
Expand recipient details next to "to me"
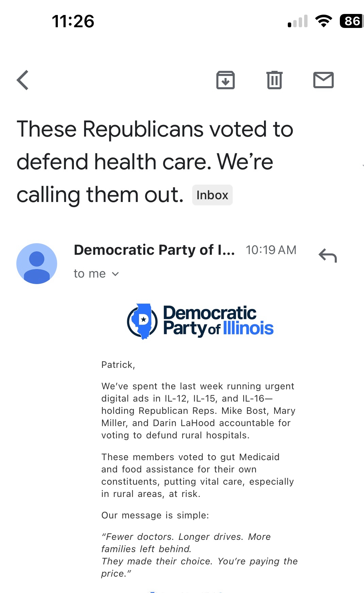[115, 274]
